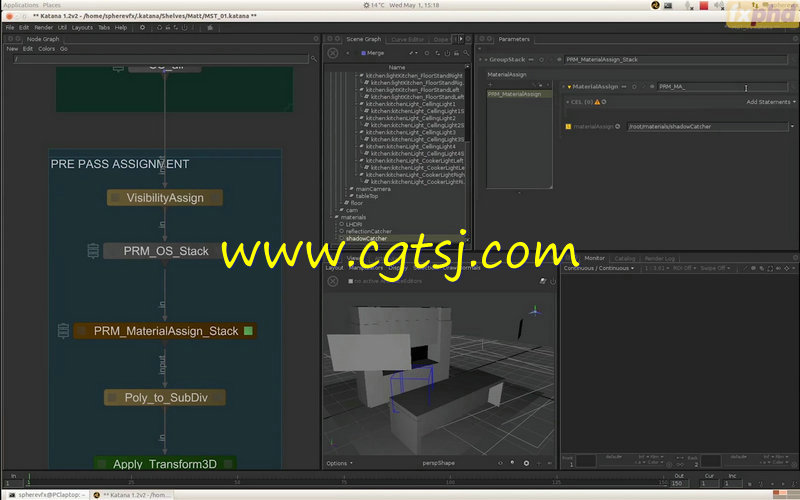Open the File menu

point(10,28)
